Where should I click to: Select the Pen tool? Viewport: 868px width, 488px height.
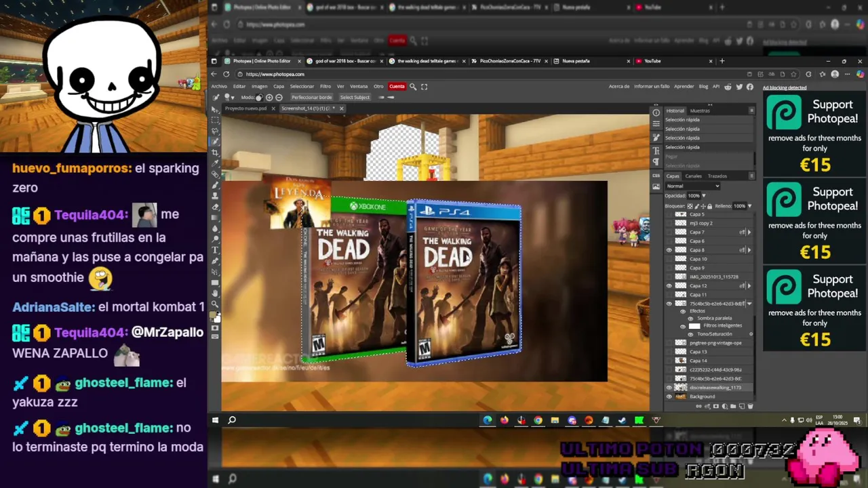tap(215, 260)
